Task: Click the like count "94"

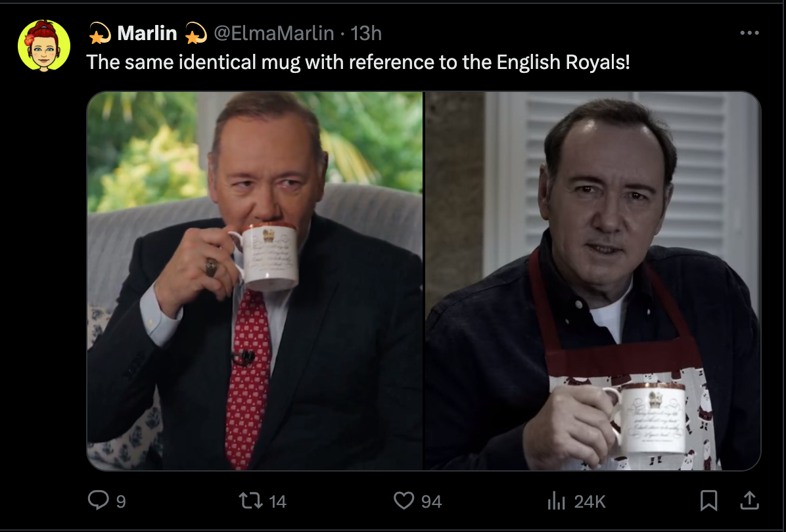Action: (431, 502)
